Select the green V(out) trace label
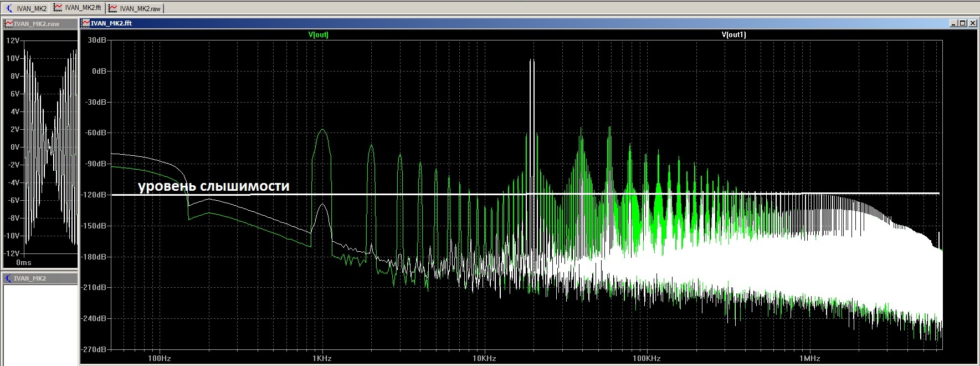Viewport: 980px width, 366px height. (x=318, y=34)
